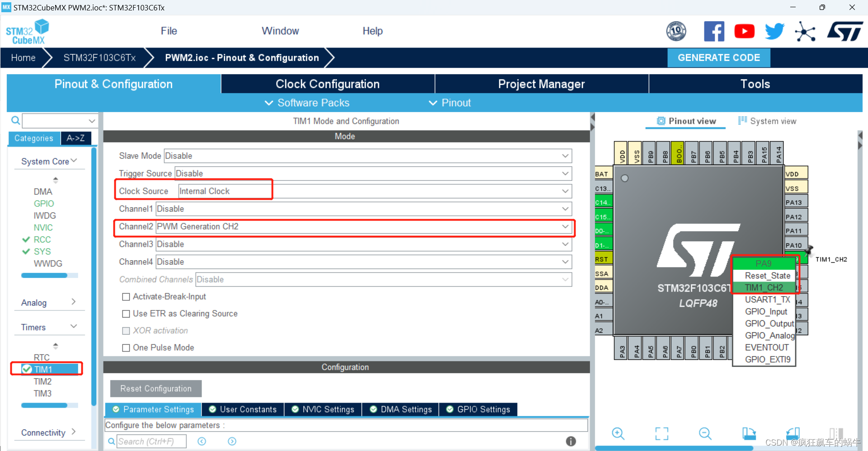Toggle the split horizontal view icon
Screen dimensions: 868x451
pyautogui.click(x=836, y=433)
